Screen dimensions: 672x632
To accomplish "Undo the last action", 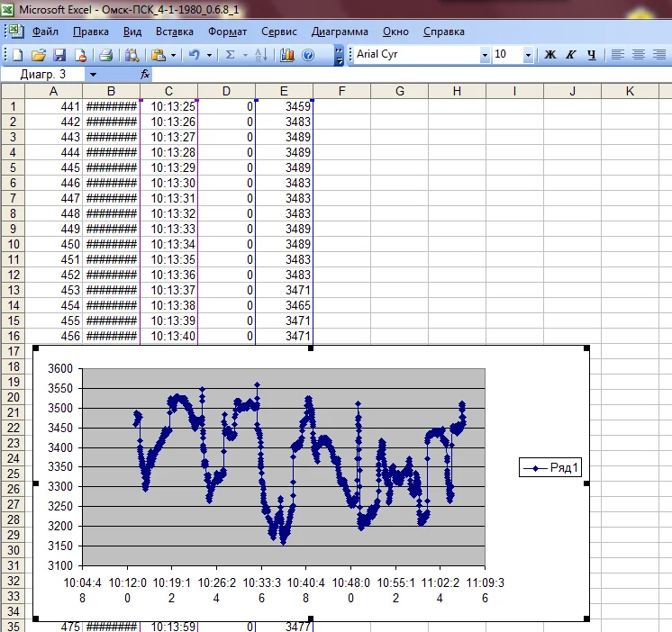I will click(194, 55).
